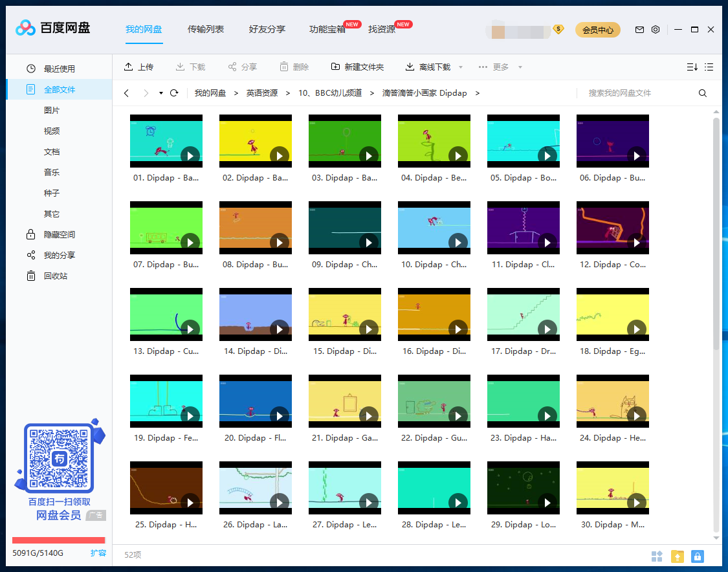Click the red storage usage bar
The width and height of the screenshot is (728, 572).
click(x=58, y=540)
